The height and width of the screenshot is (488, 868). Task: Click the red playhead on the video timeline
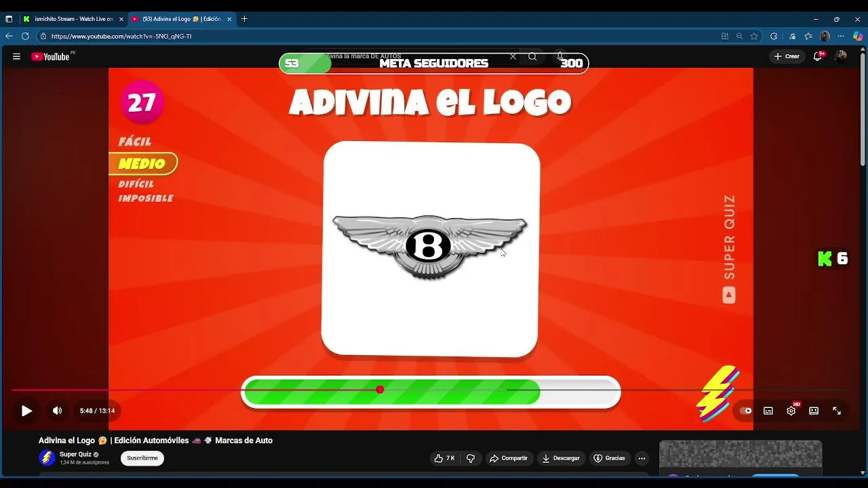(x=380, y=390)
